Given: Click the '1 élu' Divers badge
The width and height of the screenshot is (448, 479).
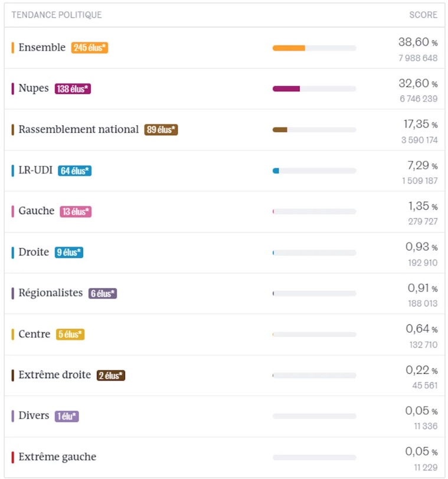Looking at the screenshot, I should click(x=67, y=416).
